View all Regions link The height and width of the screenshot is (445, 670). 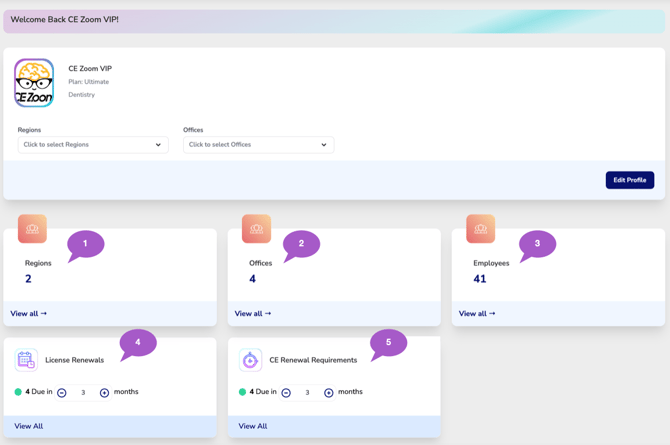(x=29, y=313)
